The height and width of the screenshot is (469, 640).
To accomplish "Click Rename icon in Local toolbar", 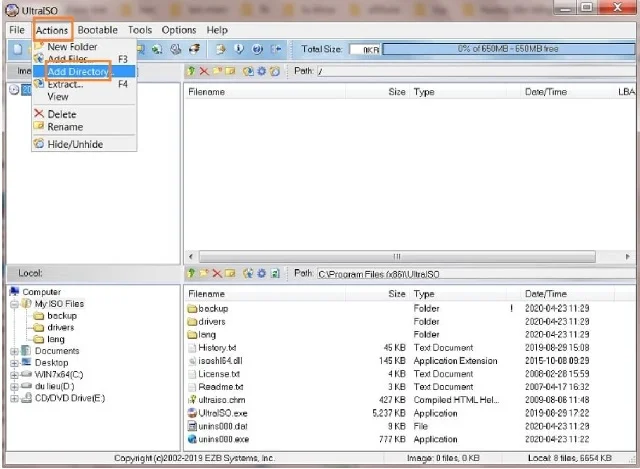I will tap(231, 273).
